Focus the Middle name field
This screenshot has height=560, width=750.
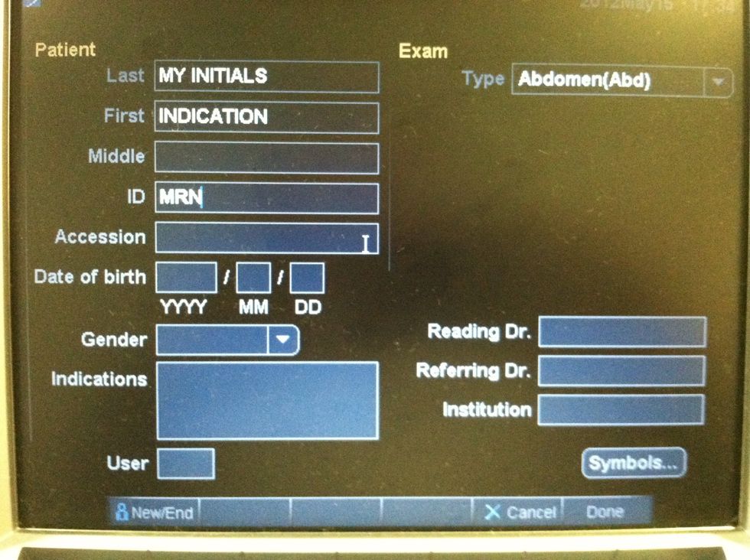tap(266, 158)
